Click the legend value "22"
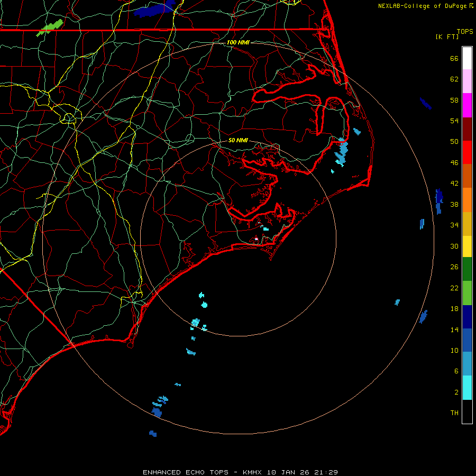476x476 pixels. pyautogui.click(x=454, y=288)
